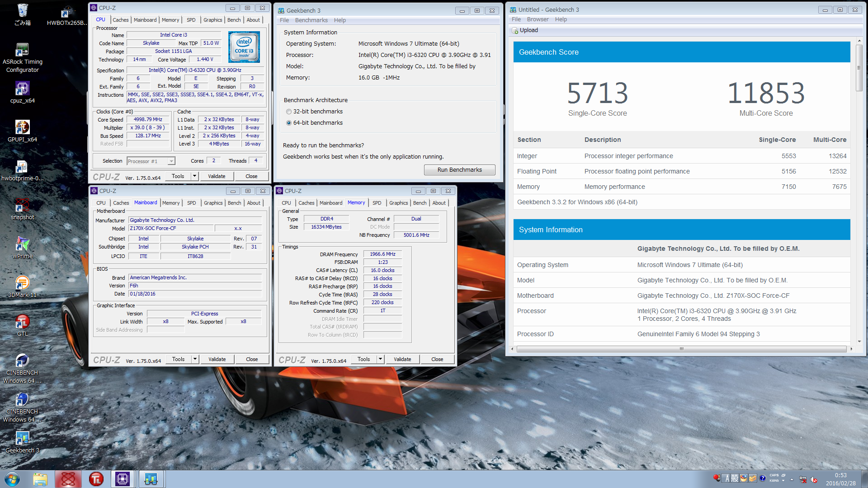The width and height of the screenshot is (868, 488).
Task: Switch to Geekbench taskbar button
Action: [151, 479]
